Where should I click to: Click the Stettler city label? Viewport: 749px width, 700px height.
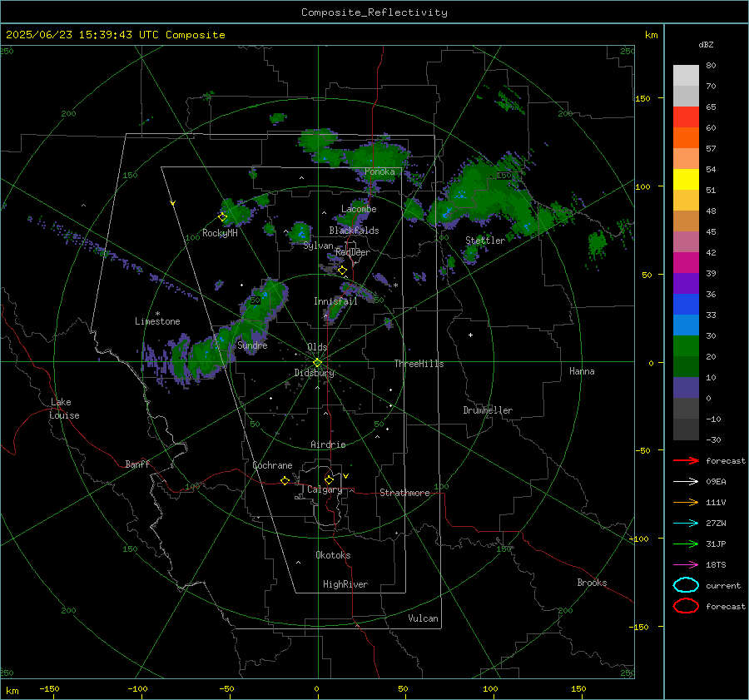tap(485, 241)
